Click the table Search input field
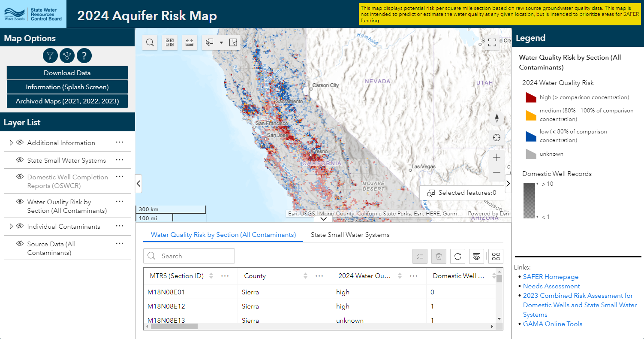Image resolution: width=644 pixels, height=339 pixels. 195,256
